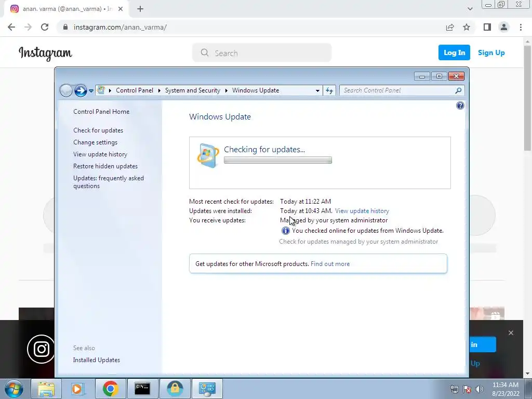Toggle Chrome side panel icon
532x399 pixels.
click(487, 27)
